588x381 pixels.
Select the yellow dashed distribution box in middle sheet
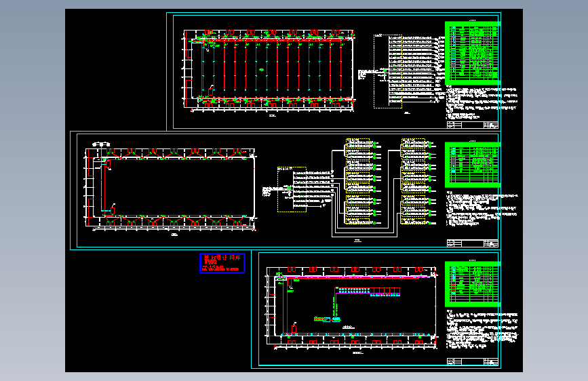(292, 189)
